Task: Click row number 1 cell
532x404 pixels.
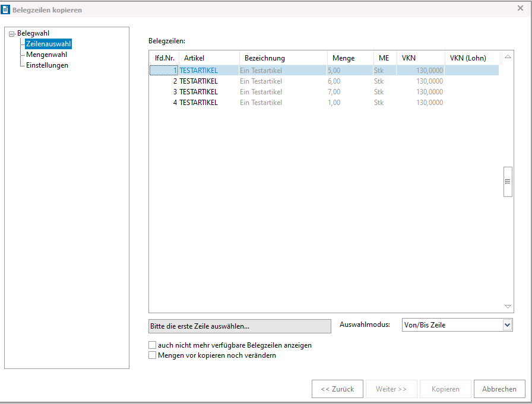Action: point(164,71)
